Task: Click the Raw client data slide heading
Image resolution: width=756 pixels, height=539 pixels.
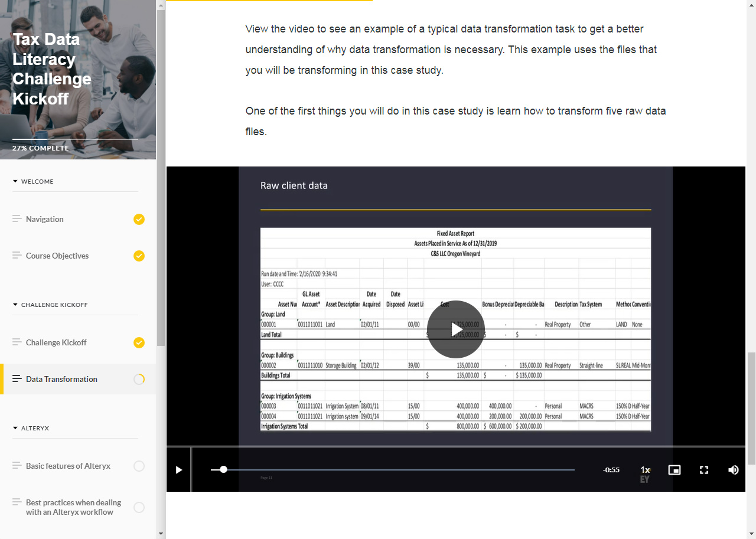Action: pos(294,185)
